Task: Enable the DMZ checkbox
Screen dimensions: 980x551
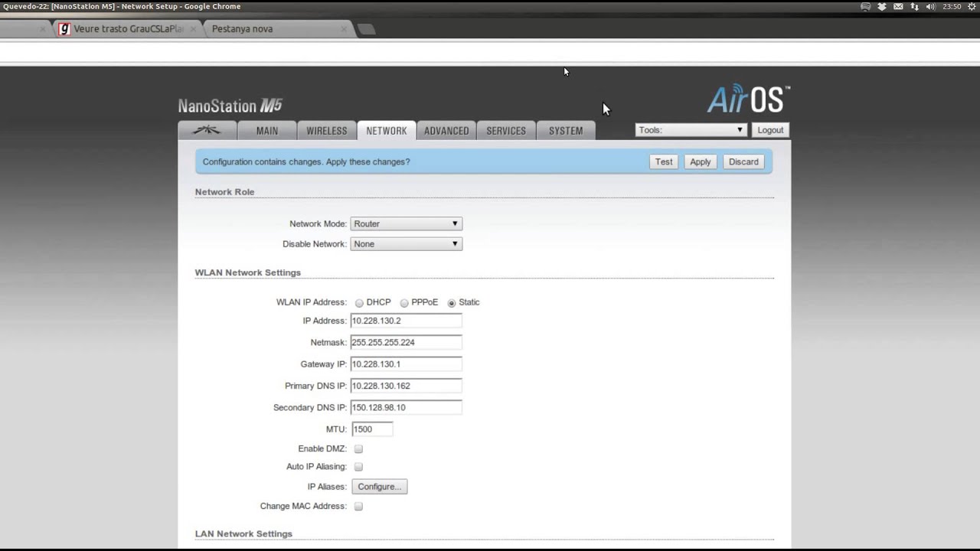Action: point(358,449)
